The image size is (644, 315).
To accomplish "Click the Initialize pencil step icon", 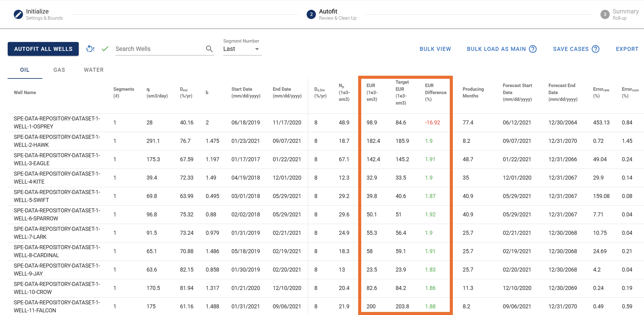I will (18, 14).
